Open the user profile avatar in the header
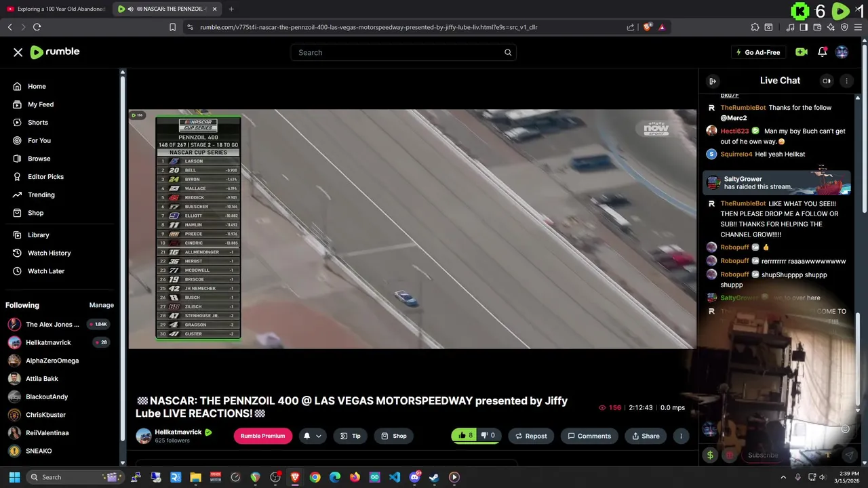The width and height of the screenshot is (868, 488). 842,52
